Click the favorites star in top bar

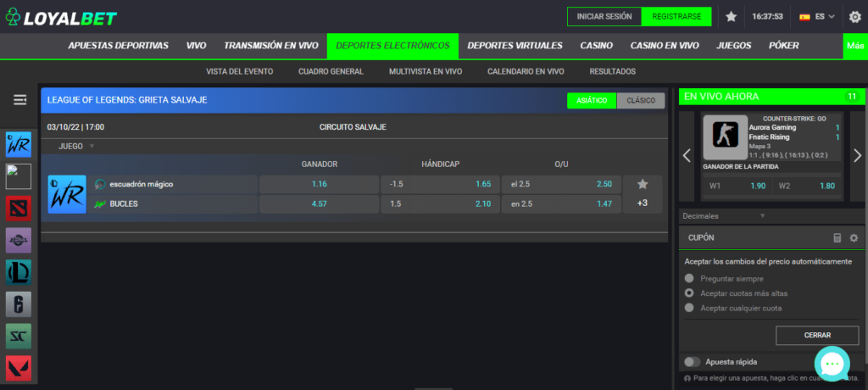(732, 16)
